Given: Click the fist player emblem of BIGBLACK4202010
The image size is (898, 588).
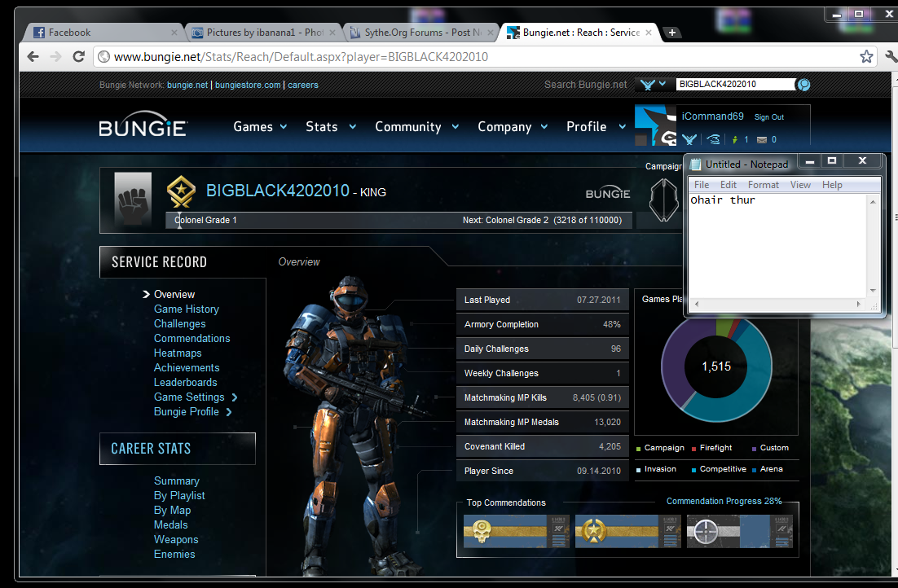Looking at the screenshot, I should (x=133, y=199).
